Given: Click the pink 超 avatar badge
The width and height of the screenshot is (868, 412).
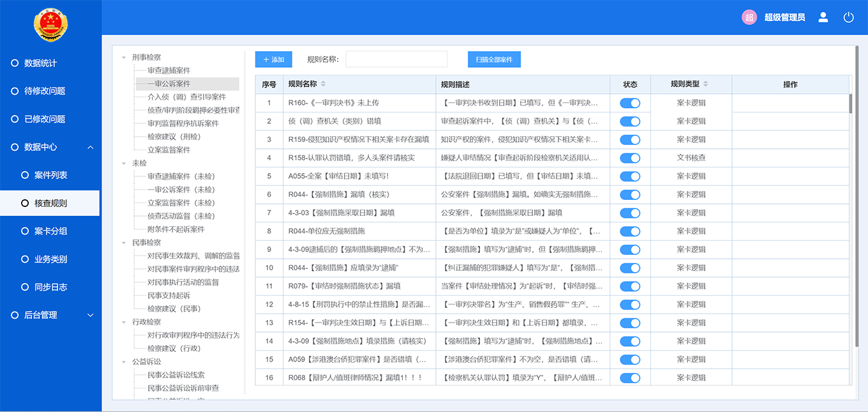Looking at the screenshot, I should [749, 17].
